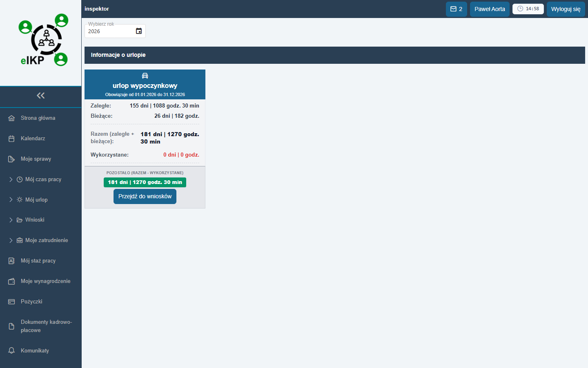Click the inspektor label in top bar
Screen dimensions: 588x368
coord(97,9)
